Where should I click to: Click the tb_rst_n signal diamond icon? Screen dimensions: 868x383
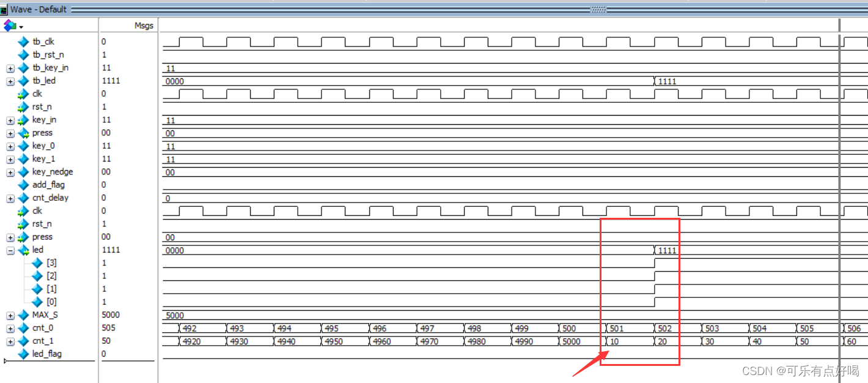click(23, 54)
